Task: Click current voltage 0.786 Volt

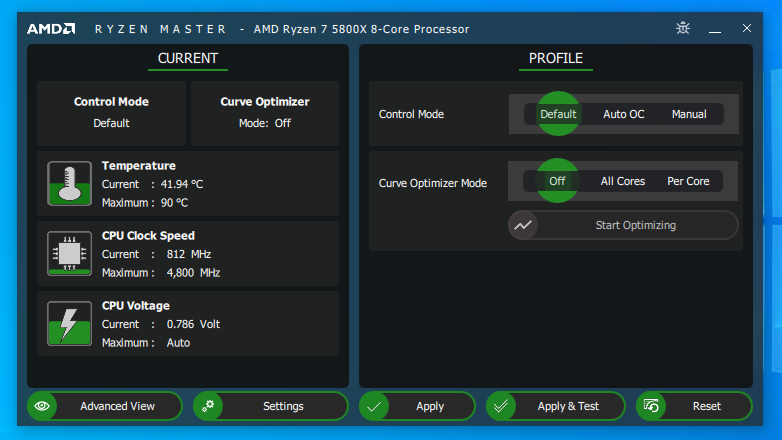Action: pos(193,324)
